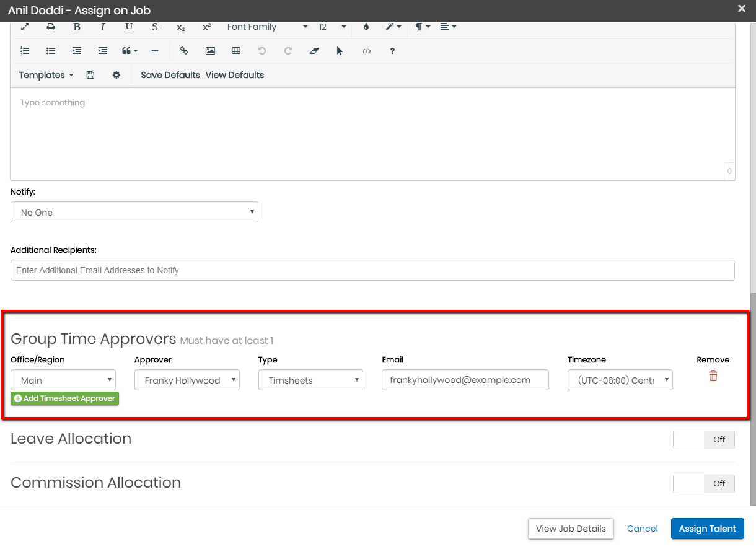Insert a link using the chain icon
This screenshot has width=756, height=549.
click(x=183, y=51)
